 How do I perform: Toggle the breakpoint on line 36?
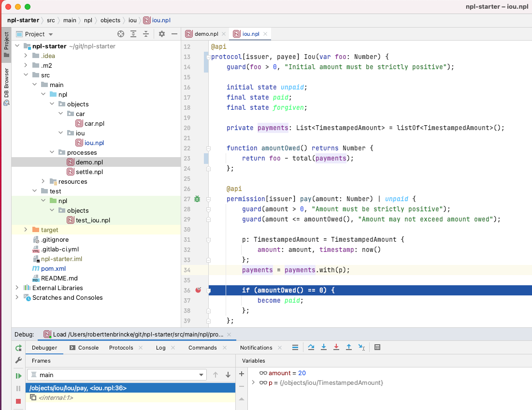pyautogui.click(x=198, y=290)
